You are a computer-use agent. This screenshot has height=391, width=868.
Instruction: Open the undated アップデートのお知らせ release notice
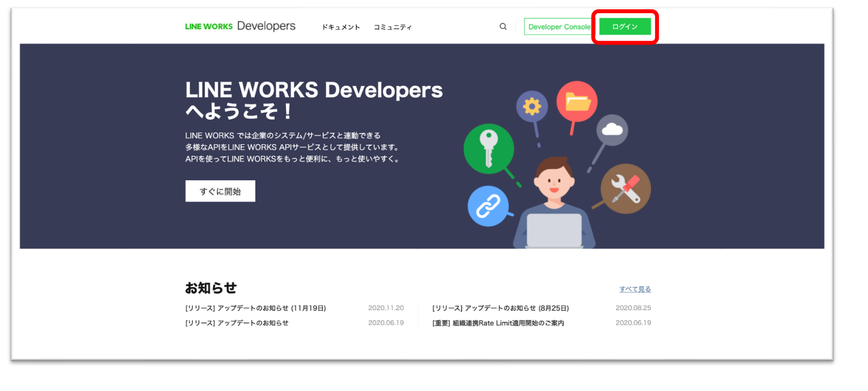click(x=237, y=323)
